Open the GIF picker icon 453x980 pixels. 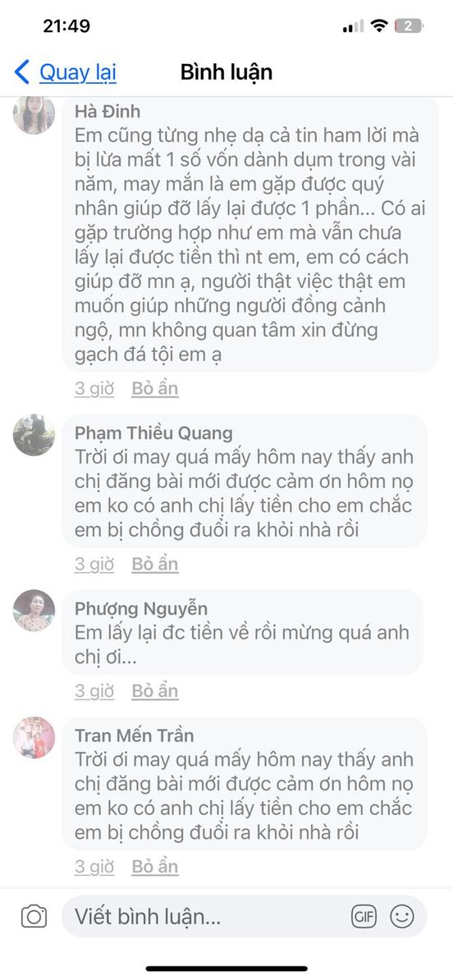click(364, 917)
